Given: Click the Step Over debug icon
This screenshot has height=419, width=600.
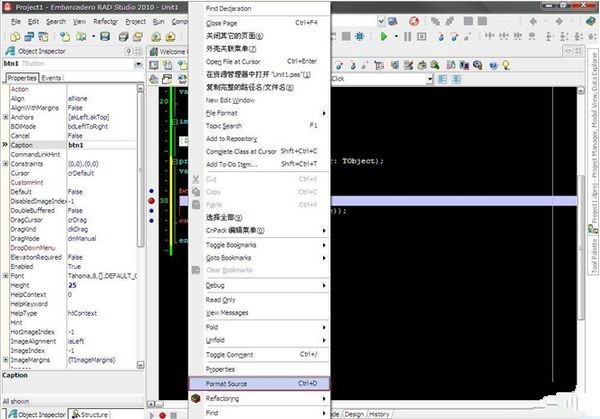Looking at the screenshot, I should pos(455,37).
